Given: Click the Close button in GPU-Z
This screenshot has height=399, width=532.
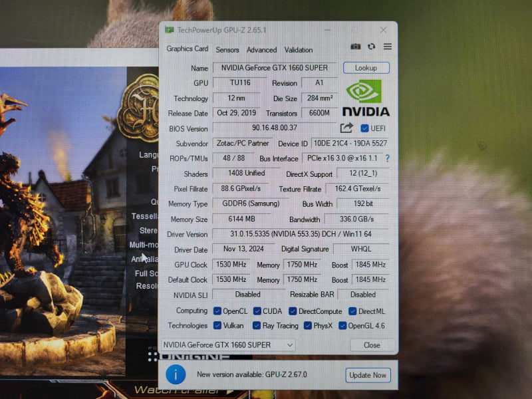Looking at the screenshot, I should (372, 345).
